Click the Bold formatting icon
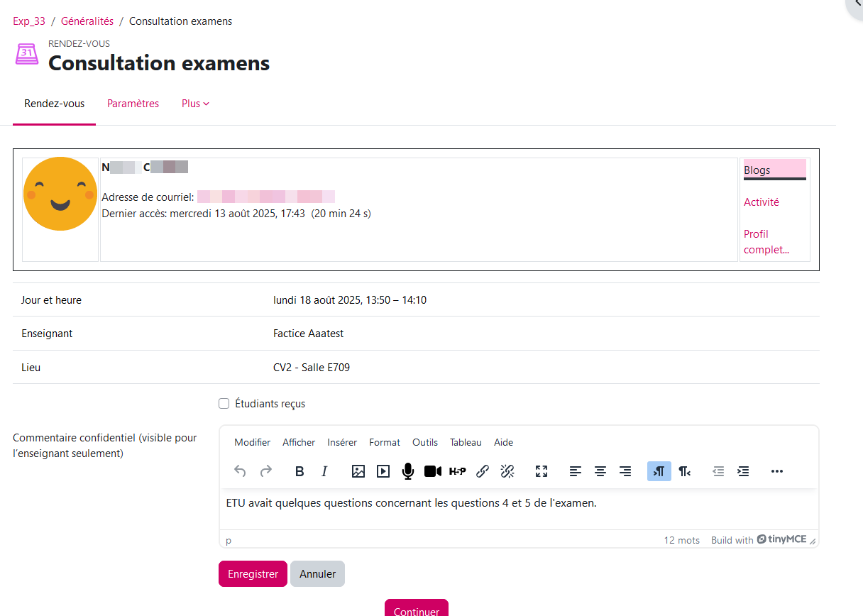This screenshot has height=616, width=863. [299, 471]
